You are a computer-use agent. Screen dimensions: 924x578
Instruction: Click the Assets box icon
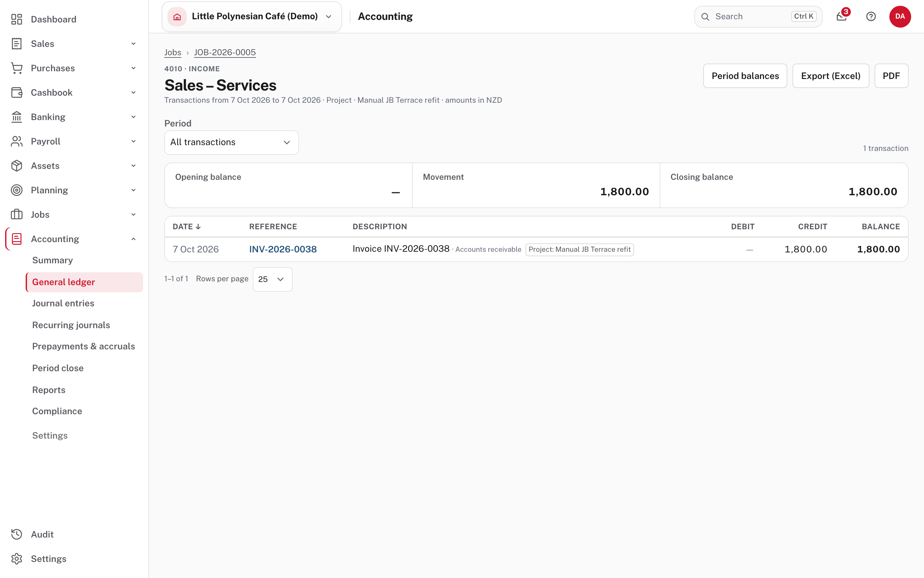(16, 166)
